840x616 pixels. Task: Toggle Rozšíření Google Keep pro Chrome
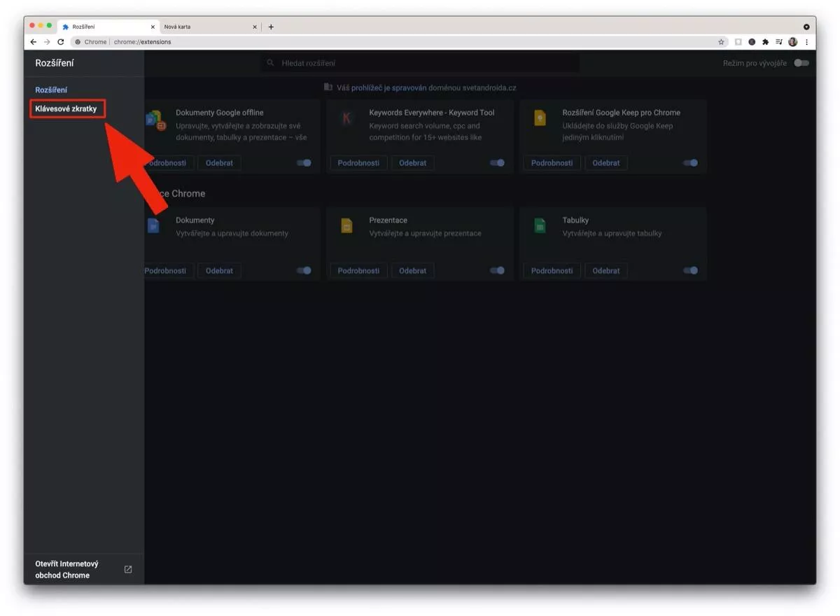[690, 162]
